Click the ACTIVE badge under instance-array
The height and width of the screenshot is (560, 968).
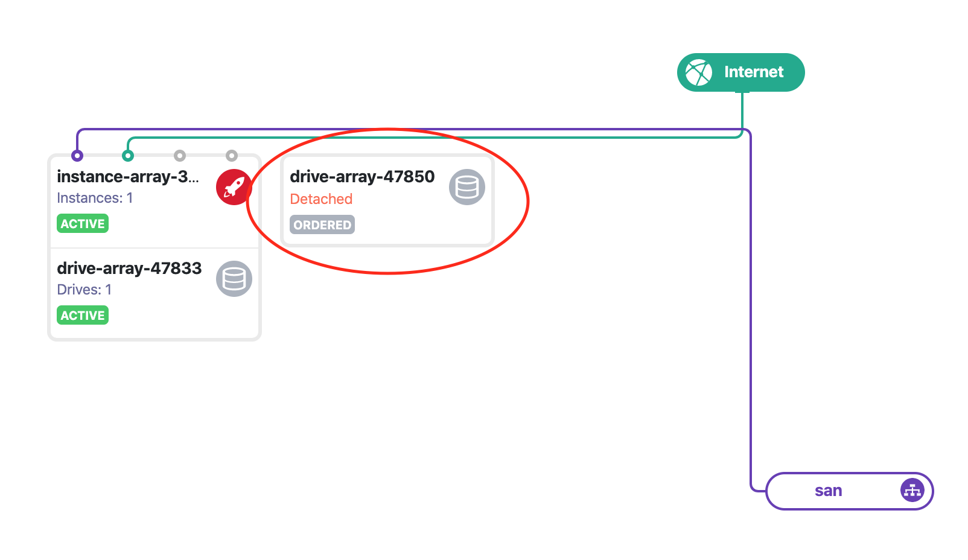pyautogui.click(x=83, y=224)
